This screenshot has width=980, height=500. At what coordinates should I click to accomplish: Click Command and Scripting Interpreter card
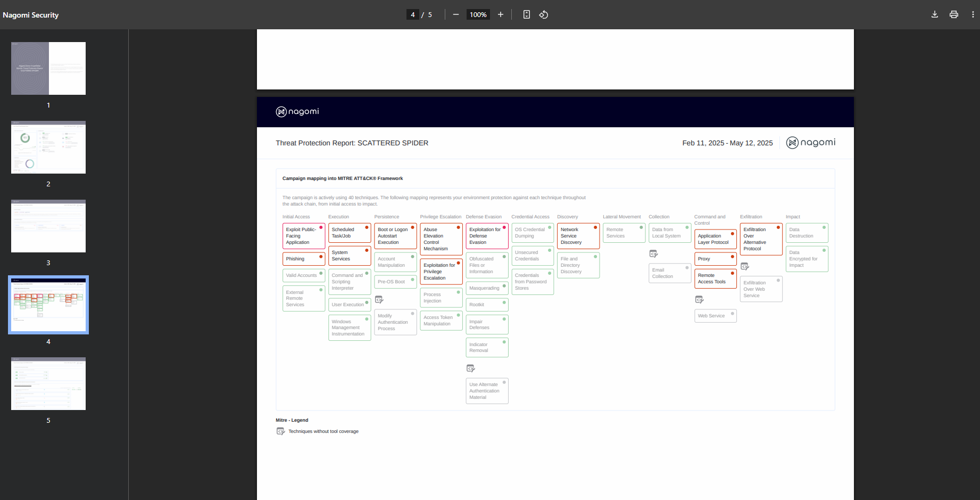(350, 282)
